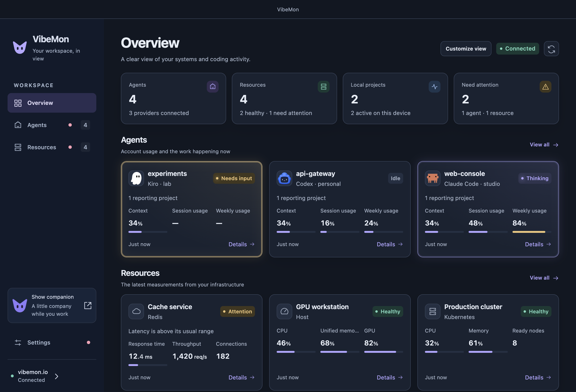This screenshot has width=576, height=392.
Task: Open Details for Cache service
Action: click(x=241, y=377)
